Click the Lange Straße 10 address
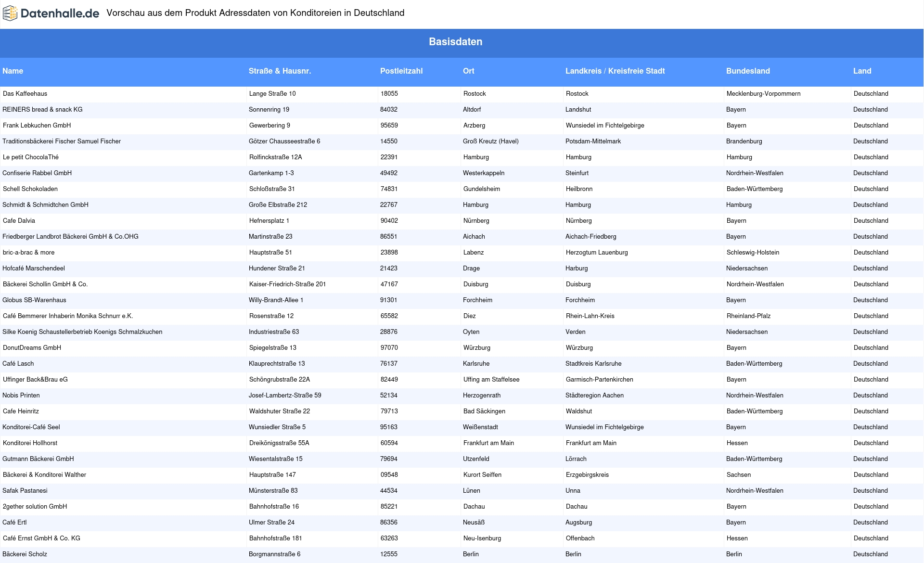This screenshot has height=563, width=924. 272,94
